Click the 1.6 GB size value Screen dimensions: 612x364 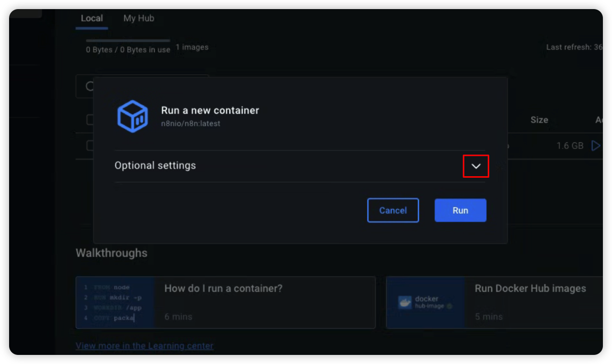[x=570, y=146]
